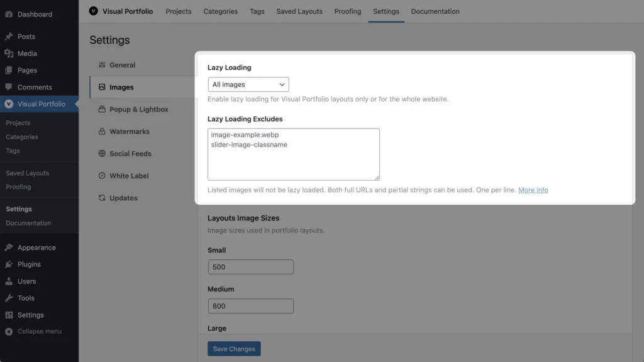This screenshot has height=362, width=644.
Task: Click the Dashboard icon in sidebar
Action: tap(9, 14)
